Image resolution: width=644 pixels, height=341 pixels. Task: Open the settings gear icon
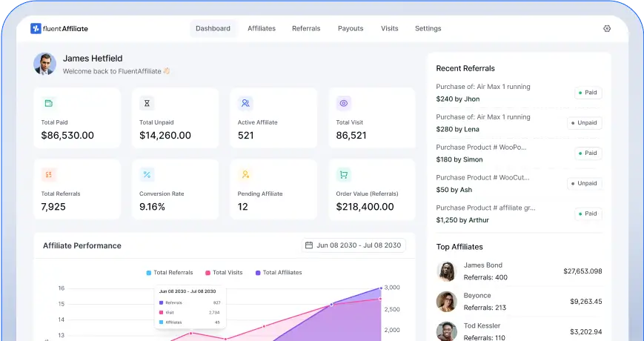[607, 28]
